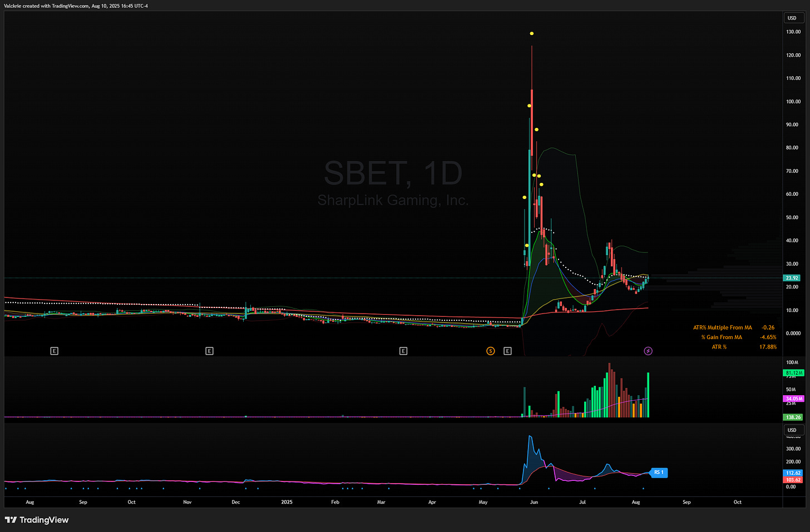
Task: Click the Nov label on the time axis
Action: pos(187,502)
